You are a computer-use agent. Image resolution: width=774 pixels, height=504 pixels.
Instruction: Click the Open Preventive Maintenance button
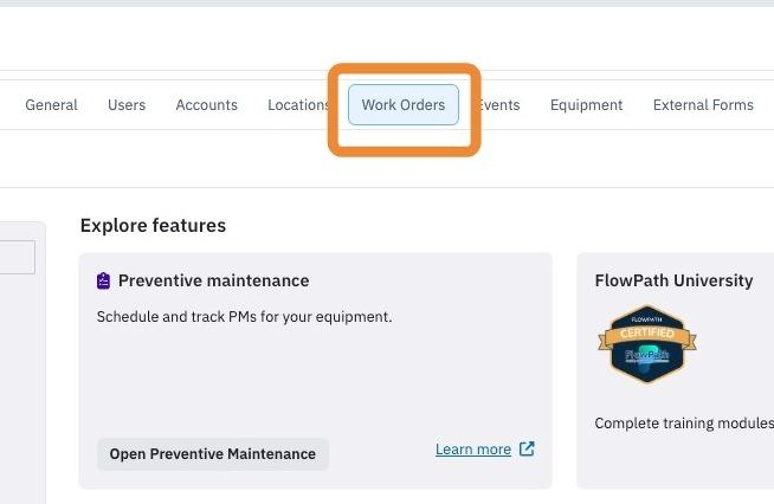[213, 454]
